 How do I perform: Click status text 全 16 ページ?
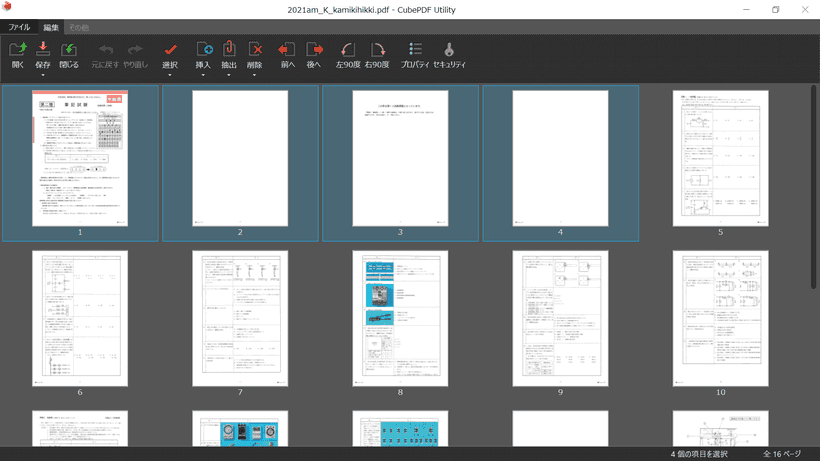pyautogui.click(x=782, y=454)
